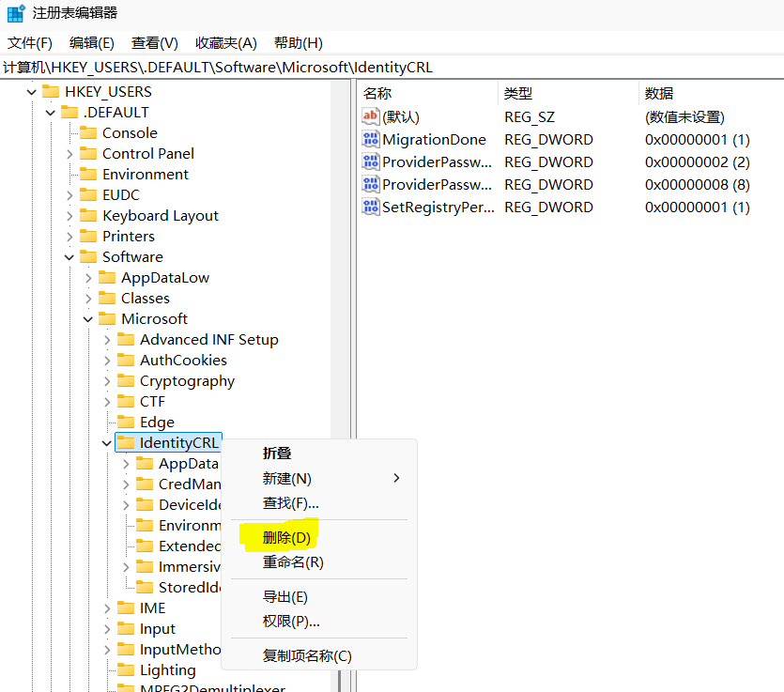784x692 pixels.
Task: Click the Cryptography folder icon
Action: pyautogui.click(x=126, y=381)
